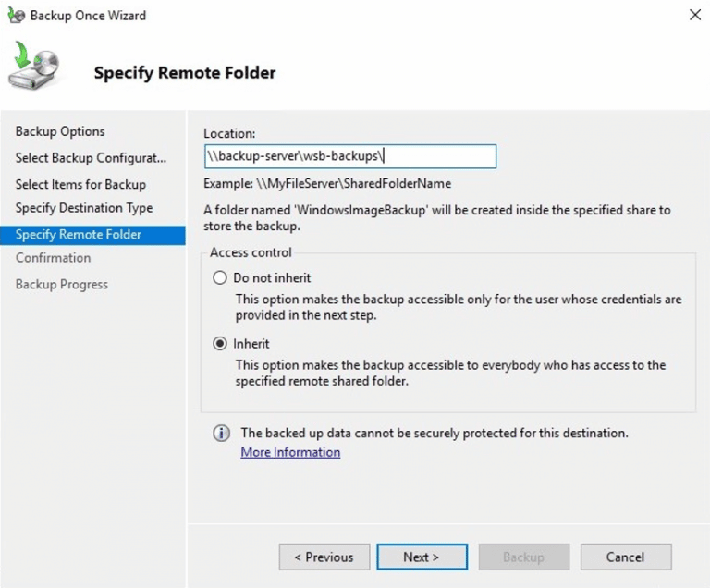Image resolution: width=710 pixels, height=588 pixels.
Task: Proceed with the Next button
Action: tap(422, 557)
